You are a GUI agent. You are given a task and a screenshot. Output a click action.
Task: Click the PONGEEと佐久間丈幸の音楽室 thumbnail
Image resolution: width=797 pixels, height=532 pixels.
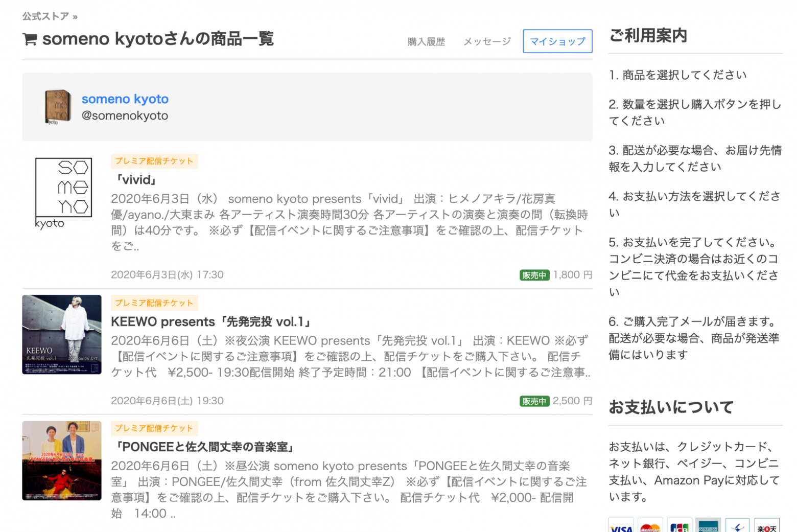click(x=62, y=460)
